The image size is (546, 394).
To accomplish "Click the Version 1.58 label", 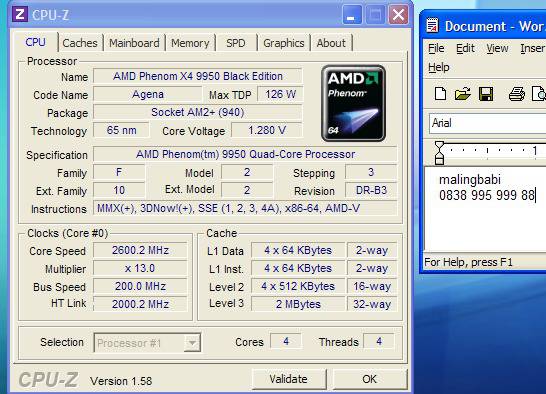I will pyautogui.click(x=121, y=381).
